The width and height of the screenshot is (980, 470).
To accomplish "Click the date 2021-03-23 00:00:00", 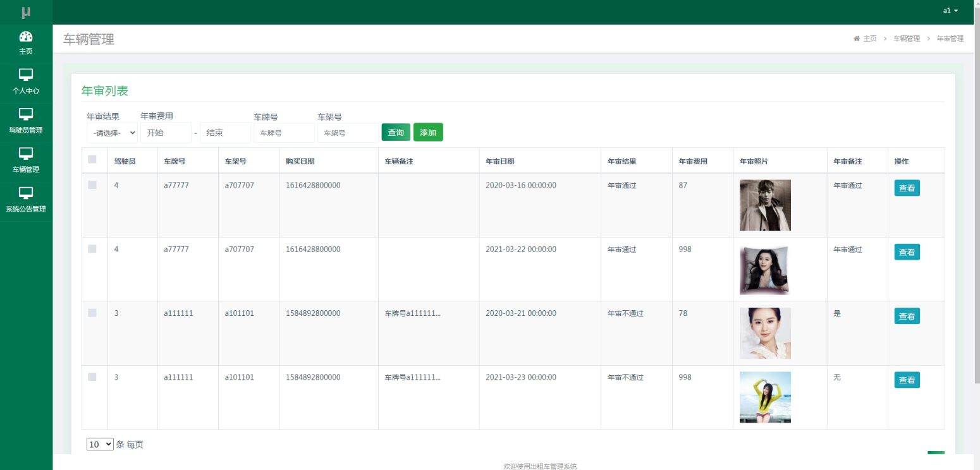I will pyautogui.click(x=521, y=377).
